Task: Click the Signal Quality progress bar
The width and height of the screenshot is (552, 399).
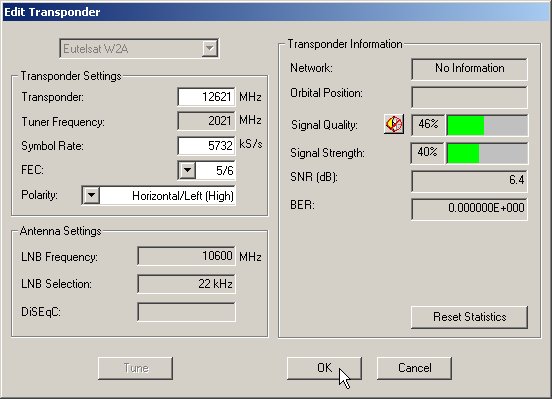Action: click(487, 125)
